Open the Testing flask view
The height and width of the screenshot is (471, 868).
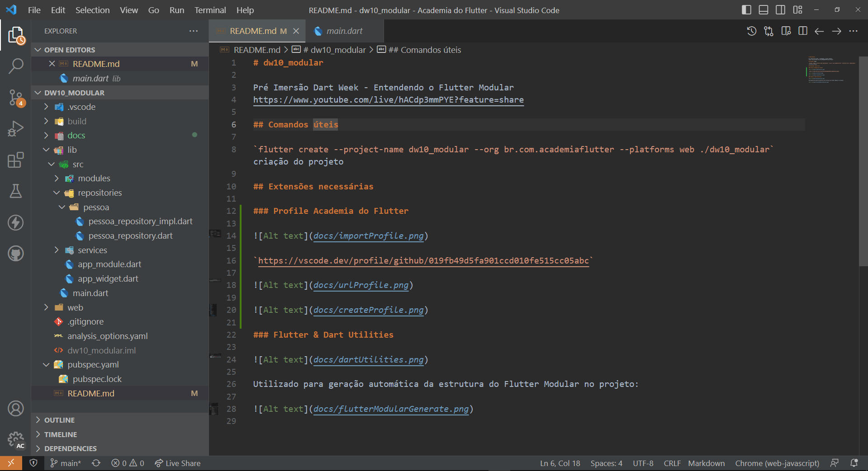coord(15,191)
